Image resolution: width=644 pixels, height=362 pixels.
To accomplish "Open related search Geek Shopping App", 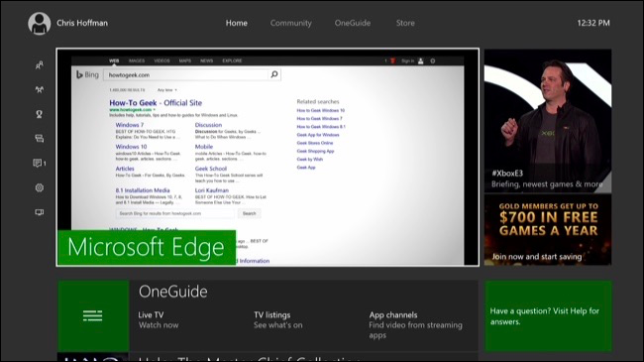I will 315,151.
